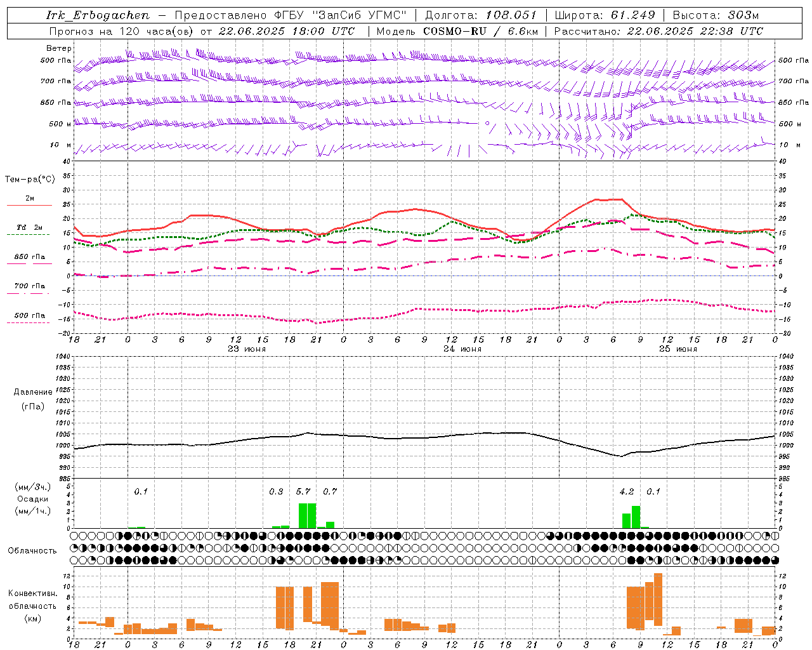Click the Осадки panel label
The height and width of the screenshot is (650, 812).
click(33, 499)
